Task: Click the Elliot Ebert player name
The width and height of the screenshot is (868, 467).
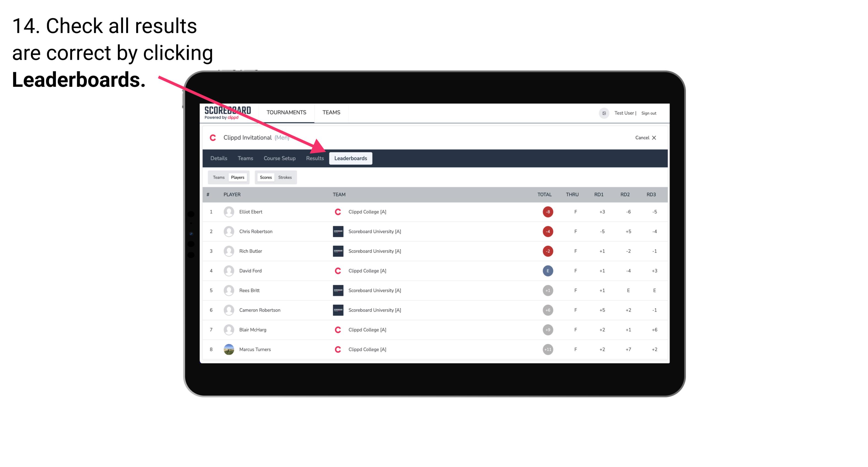Action: pyautogui.click(x=251, y=212)
